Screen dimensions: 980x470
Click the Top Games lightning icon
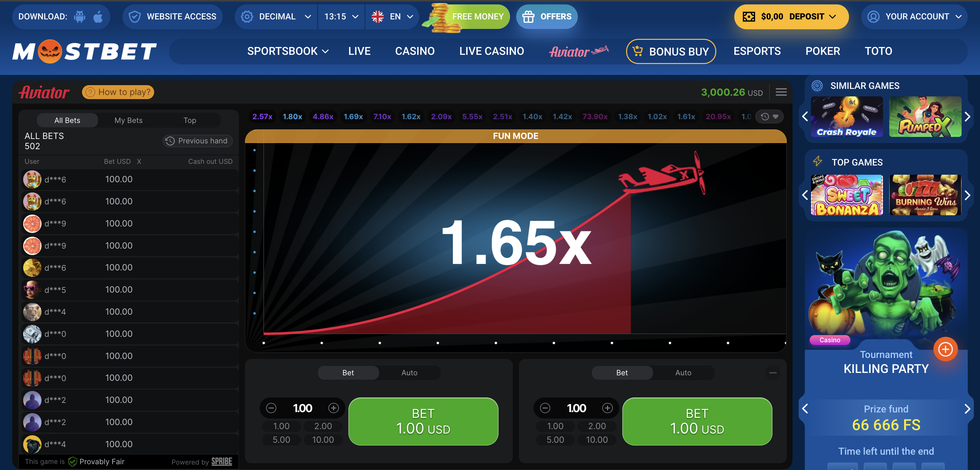coord(818,161)
